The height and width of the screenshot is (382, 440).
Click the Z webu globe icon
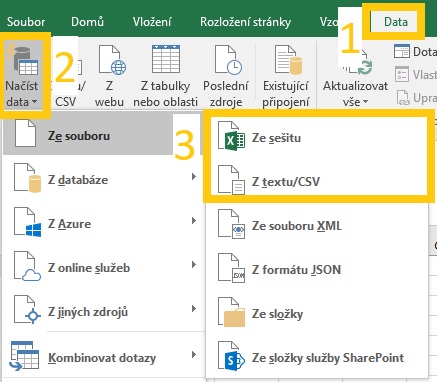click(x=112, y=60)
